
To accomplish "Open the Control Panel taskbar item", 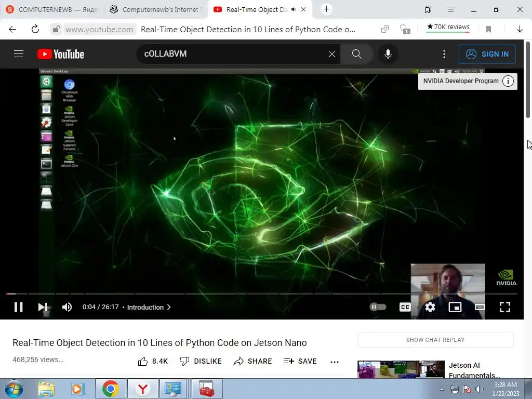I will [x=173, y=389].
